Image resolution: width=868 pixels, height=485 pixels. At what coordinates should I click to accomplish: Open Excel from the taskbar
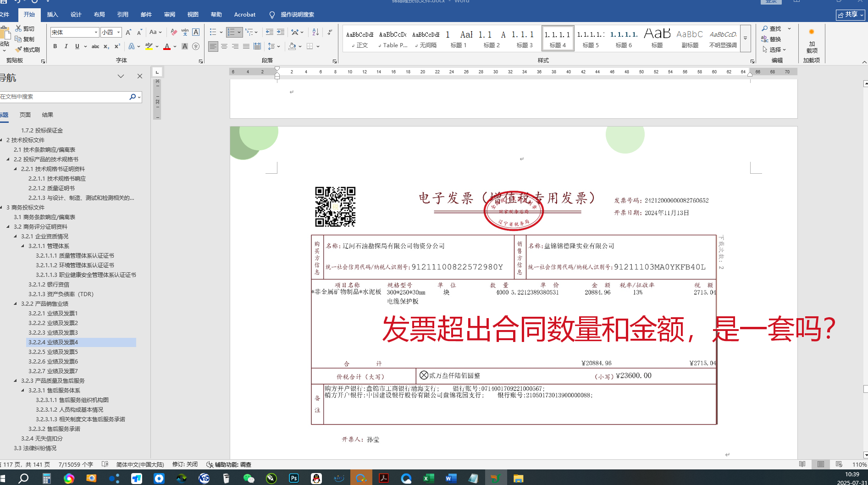click(428, 478)
